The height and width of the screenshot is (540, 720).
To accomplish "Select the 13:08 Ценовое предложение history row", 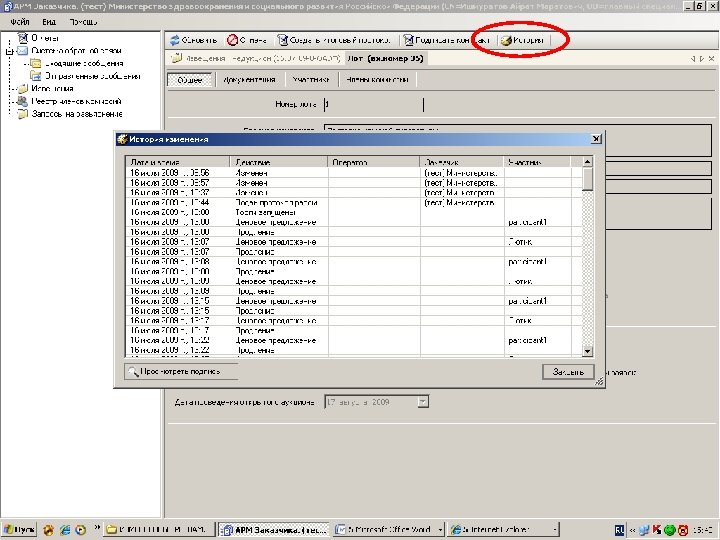I will point(354,262).
